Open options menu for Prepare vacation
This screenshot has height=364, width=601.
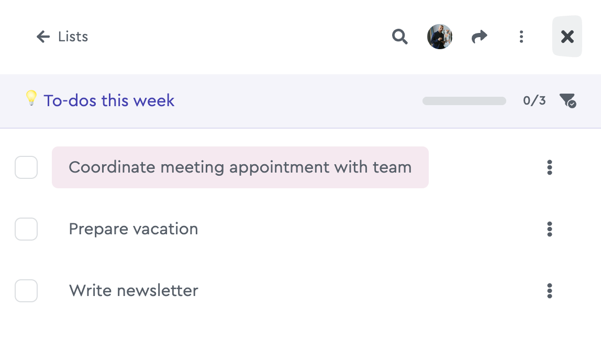coord(550,229)
